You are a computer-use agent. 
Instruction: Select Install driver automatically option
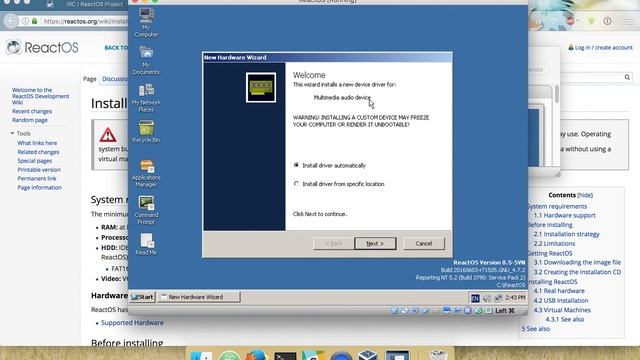(x=330, y=165)
